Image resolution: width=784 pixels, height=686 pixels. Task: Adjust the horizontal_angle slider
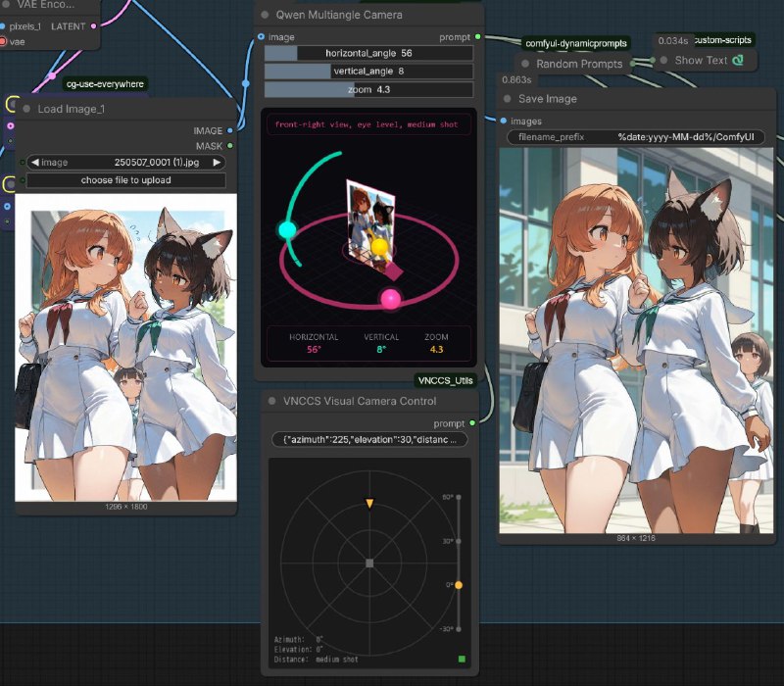click(x=368, y=53)
